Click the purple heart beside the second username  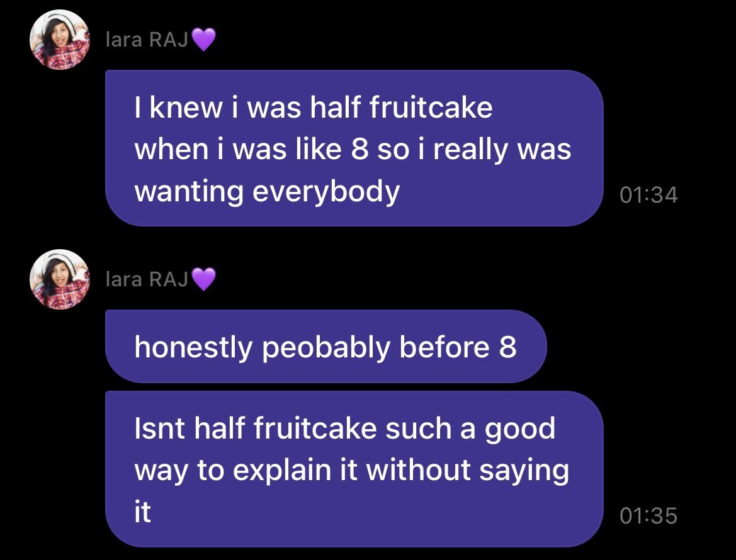tap(203, 279)
